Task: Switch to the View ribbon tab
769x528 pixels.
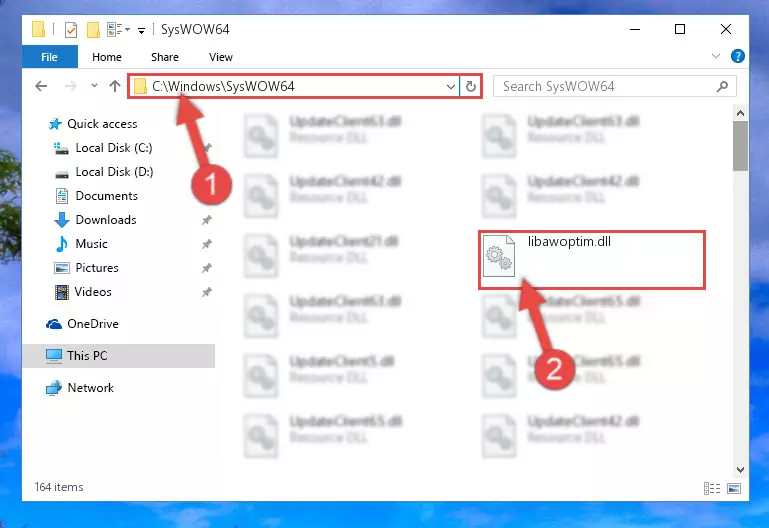Action: coord(221,57)
